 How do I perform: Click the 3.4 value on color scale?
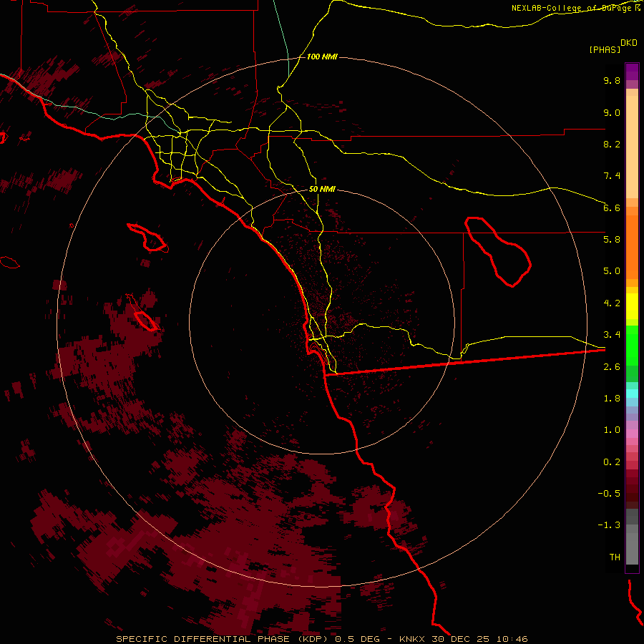612,335
